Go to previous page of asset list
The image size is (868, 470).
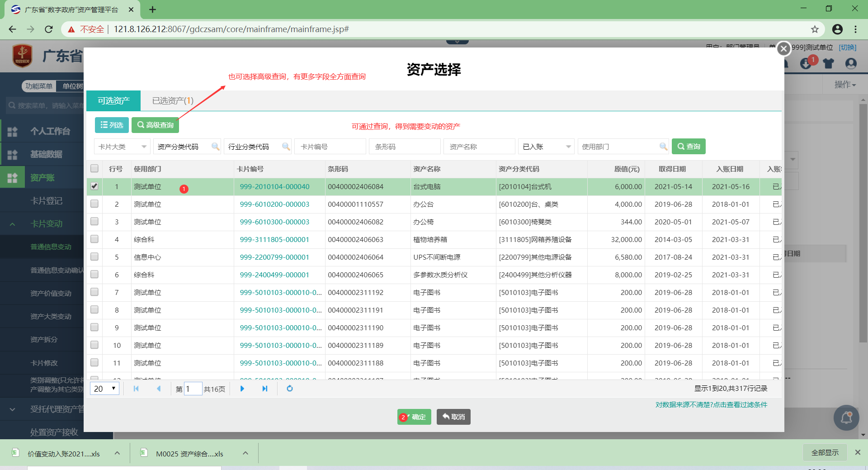pyautogui.click(x=159, y=389)
